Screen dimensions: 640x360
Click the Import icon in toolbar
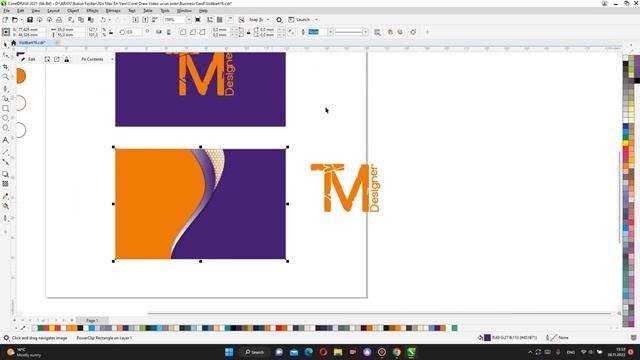[x=136, y=20]
